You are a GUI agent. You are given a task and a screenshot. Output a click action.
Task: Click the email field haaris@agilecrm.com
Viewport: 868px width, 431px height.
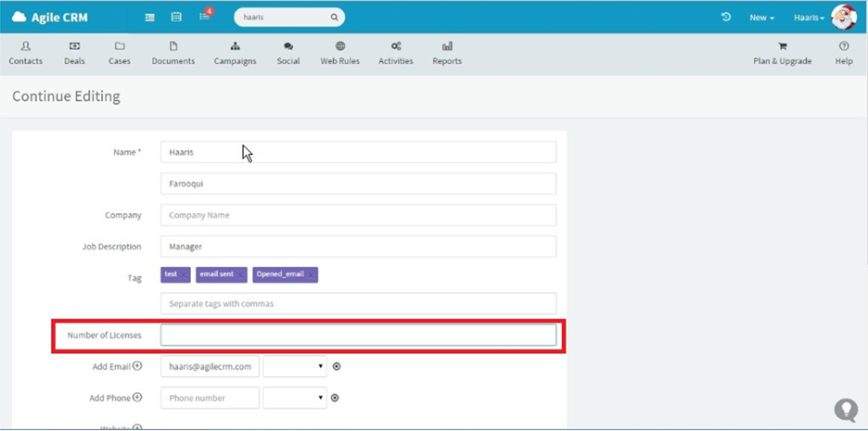coord(210,366)
